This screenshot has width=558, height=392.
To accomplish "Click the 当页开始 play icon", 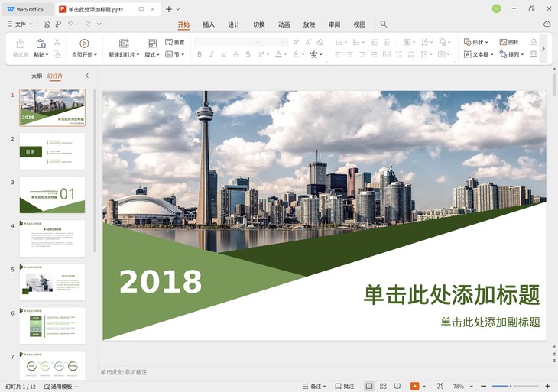I will pyautogui.click(x=84, y=44).
